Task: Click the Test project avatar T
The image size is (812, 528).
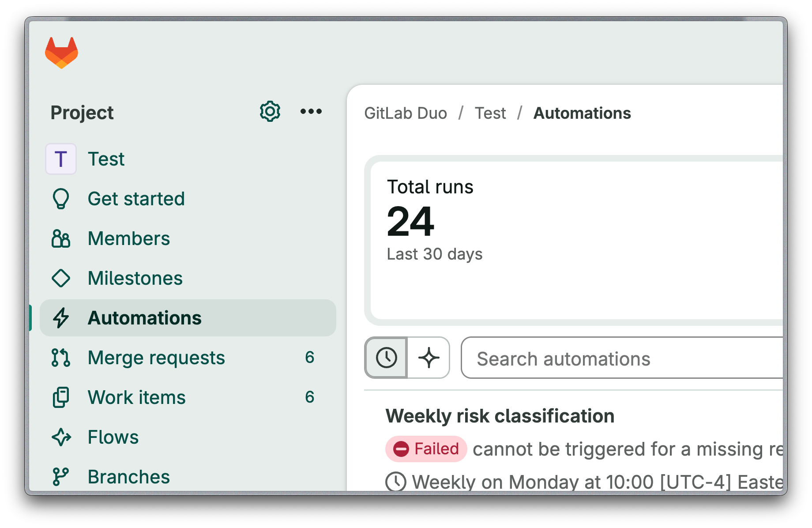Action: 61,159
